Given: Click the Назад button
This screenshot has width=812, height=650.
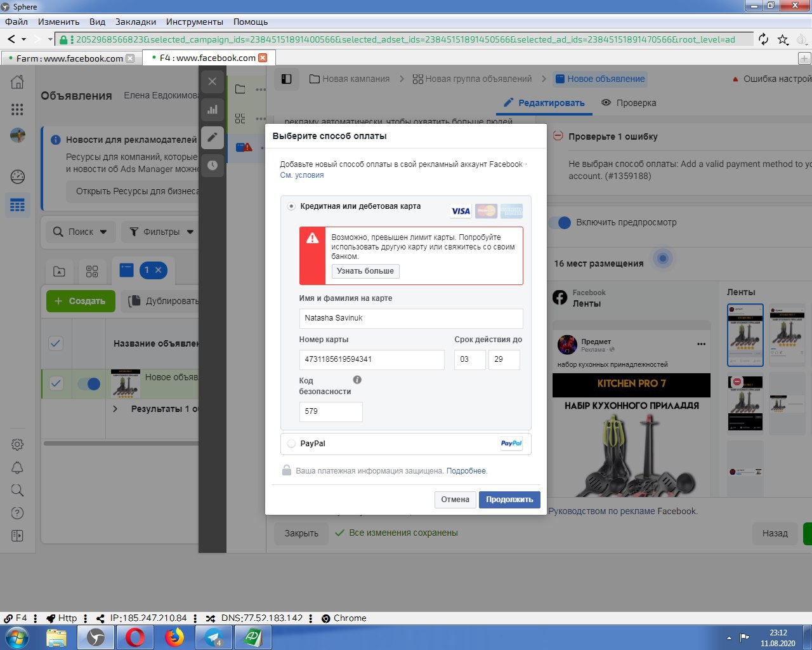Looking at the screenshot, I should (x=775, y=533).
